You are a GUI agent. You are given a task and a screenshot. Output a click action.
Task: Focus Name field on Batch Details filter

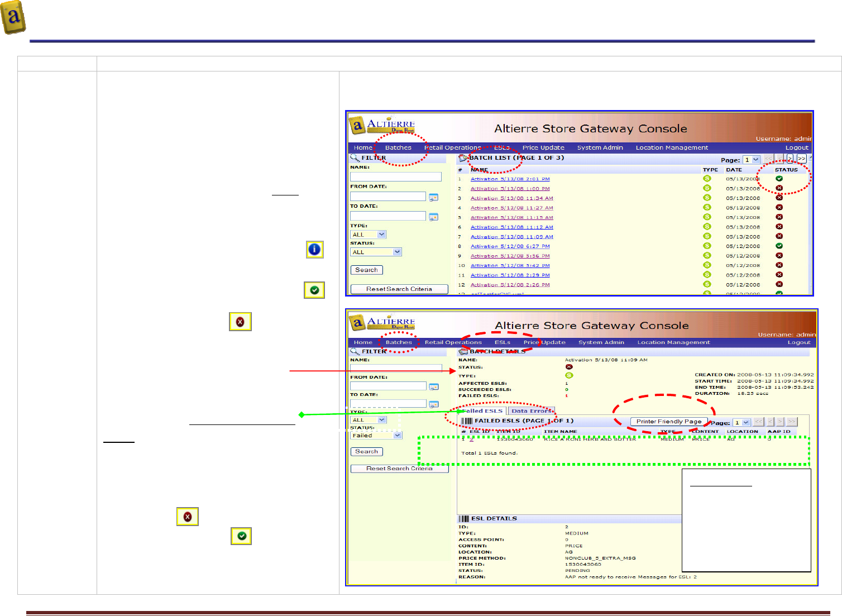396,369
